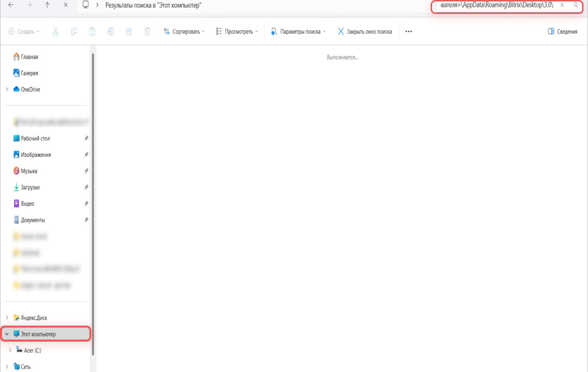
Task: Select Этот компьютер in the sidebar
Action: point(46,334)
